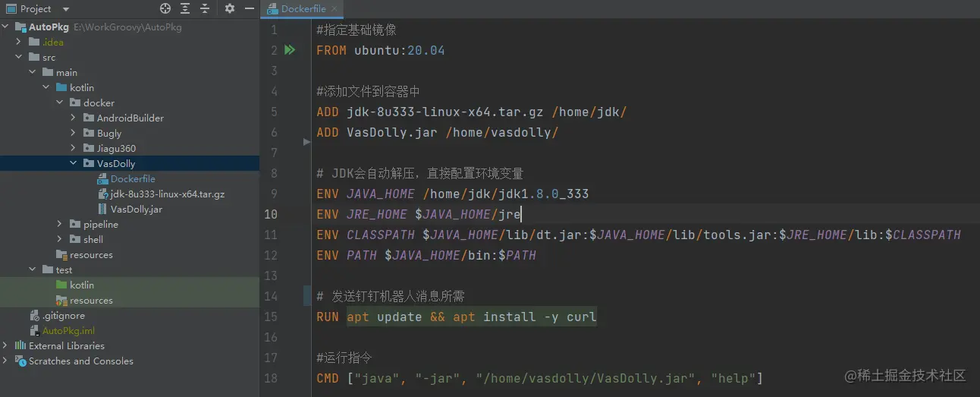Screen dimensions: 980x397
Task: Expand the shell folder
Action: [x=60, y=240]
